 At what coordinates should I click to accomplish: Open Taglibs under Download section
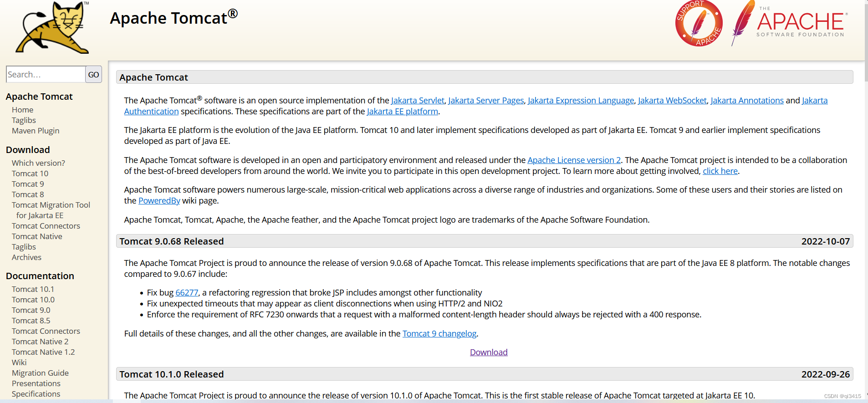24,247
